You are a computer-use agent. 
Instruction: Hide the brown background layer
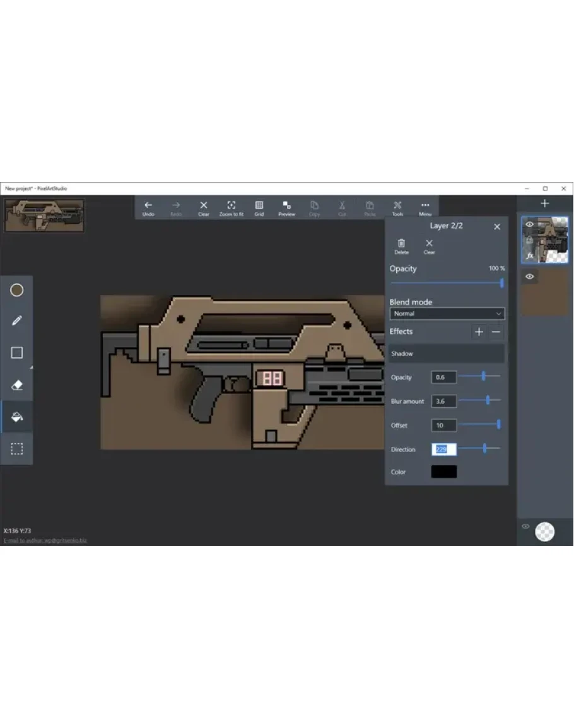click(x=529, y=276)
